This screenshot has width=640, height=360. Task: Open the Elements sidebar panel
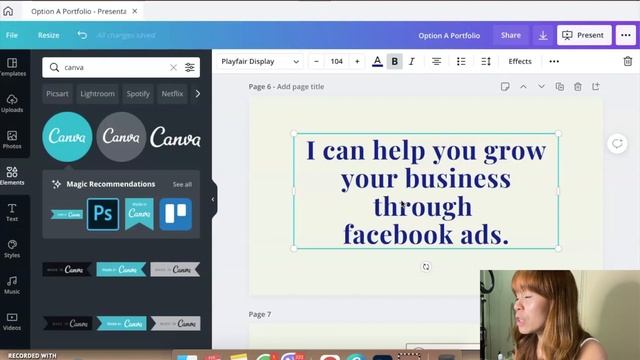coord(12,176)
